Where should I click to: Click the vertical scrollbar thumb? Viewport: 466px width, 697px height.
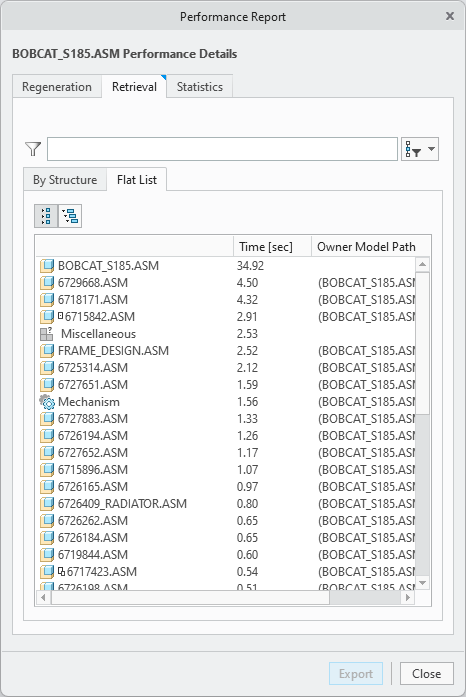tap(422, 343)
